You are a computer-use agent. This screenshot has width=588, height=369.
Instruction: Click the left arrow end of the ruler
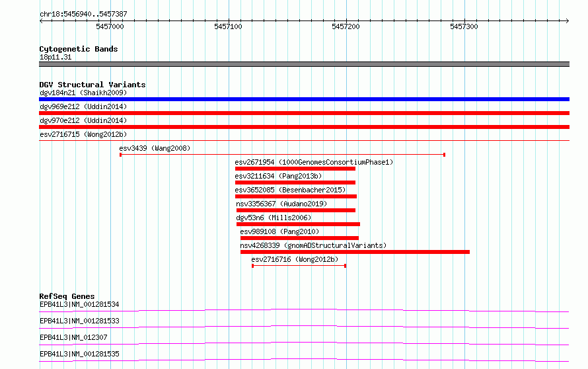tap(41, 21)
